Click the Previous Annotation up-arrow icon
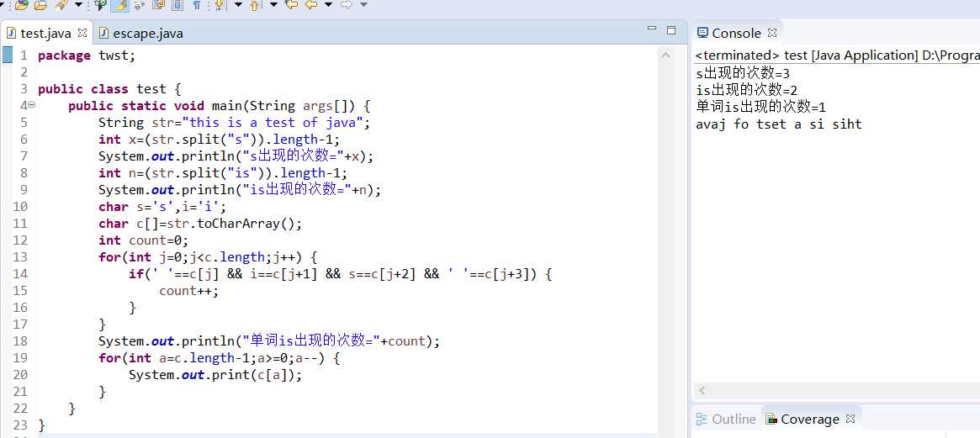This screenshot has height=438, width=980. (254, 5)
